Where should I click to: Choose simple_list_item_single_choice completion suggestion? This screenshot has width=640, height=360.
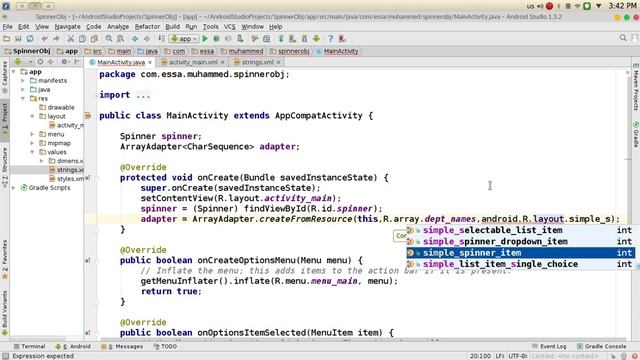click(521, 264)
